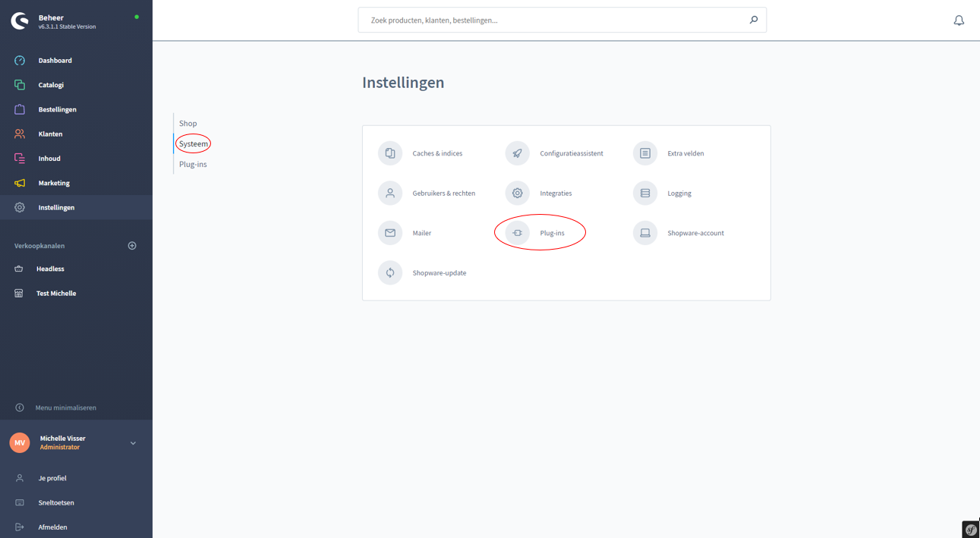This screenshot has width=980, height=538.
Task: Open the Plug-ins tab in settings
Action: click(193, 164)
